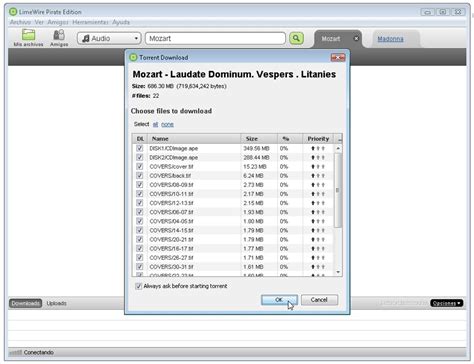The height and width of the screenshot is (364, 474).
Task: Click priority arrows for COVERS/12-13.tif
Action: pos(318,203)
